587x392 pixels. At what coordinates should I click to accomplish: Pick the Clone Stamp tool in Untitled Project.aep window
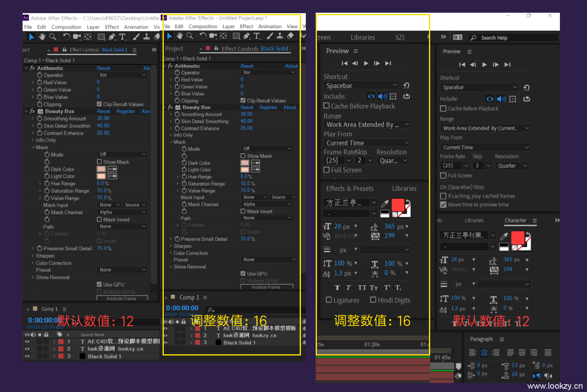280,36
